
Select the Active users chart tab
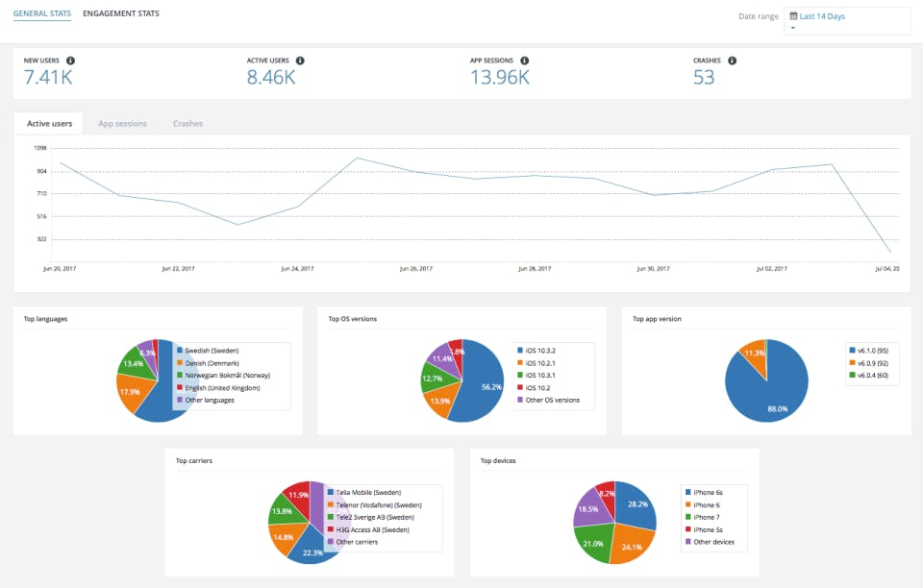tap(49, 124)
